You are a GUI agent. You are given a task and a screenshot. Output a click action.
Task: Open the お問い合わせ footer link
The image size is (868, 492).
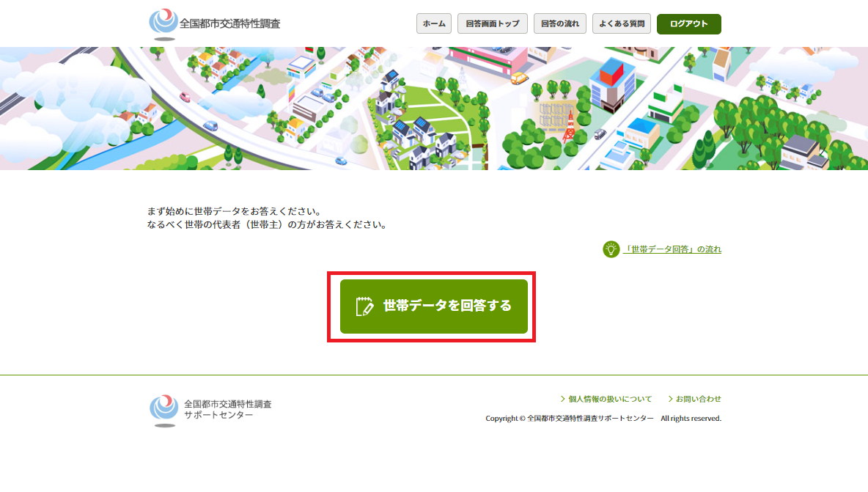point(699,400)
